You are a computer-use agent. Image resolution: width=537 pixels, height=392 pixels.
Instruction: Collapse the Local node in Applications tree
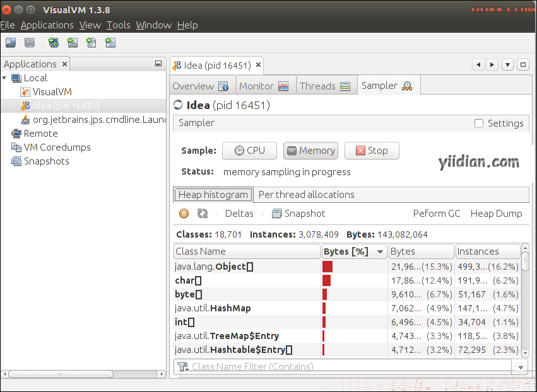[4, 78]
